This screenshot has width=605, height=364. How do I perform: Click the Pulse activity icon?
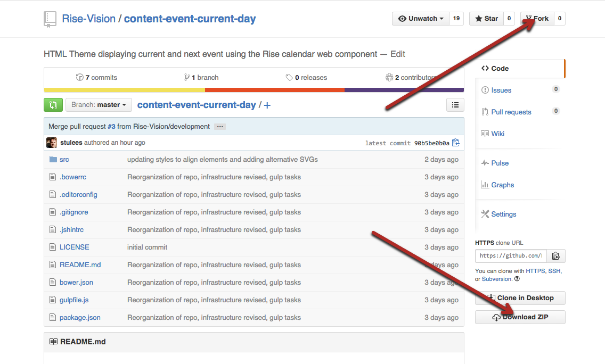pos(485,163)
